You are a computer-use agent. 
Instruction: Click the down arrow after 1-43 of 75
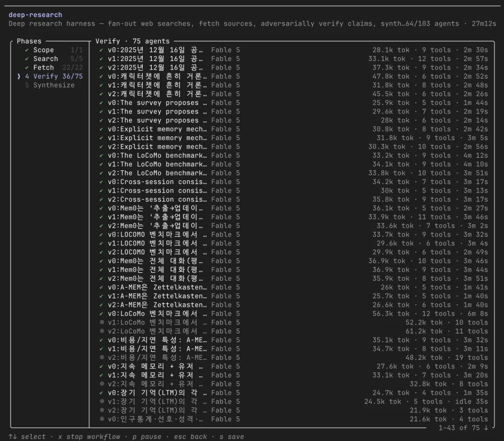(x=486, y=428)
